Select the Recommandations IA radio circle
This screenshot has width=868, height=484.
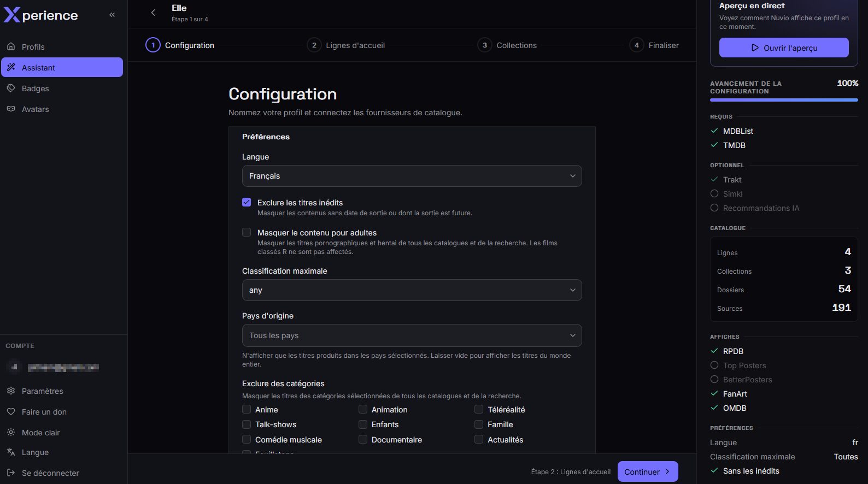click(714, 208)
